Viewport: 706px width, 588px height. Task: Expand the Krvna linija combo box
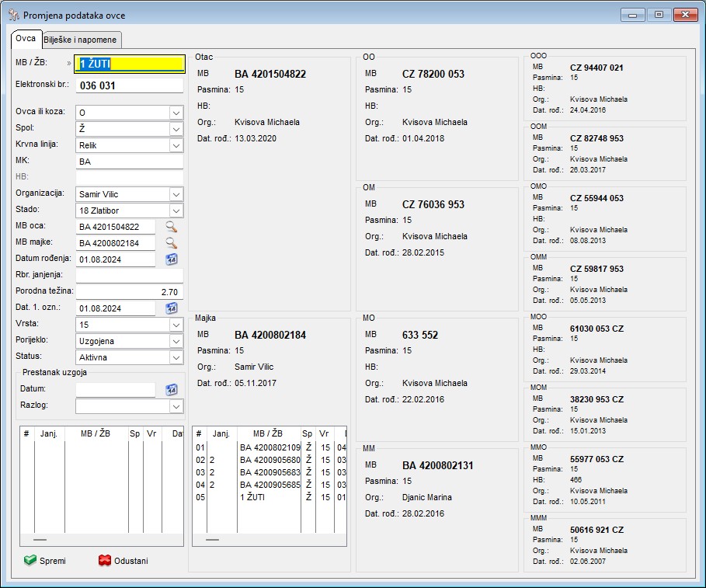[x=176, y=145]
